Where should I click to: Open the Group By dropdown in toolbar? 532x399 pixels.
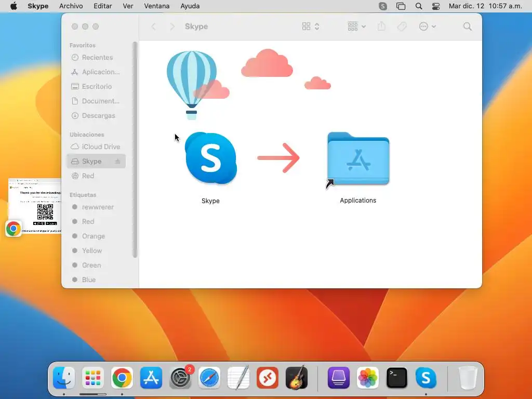point(356,26)
